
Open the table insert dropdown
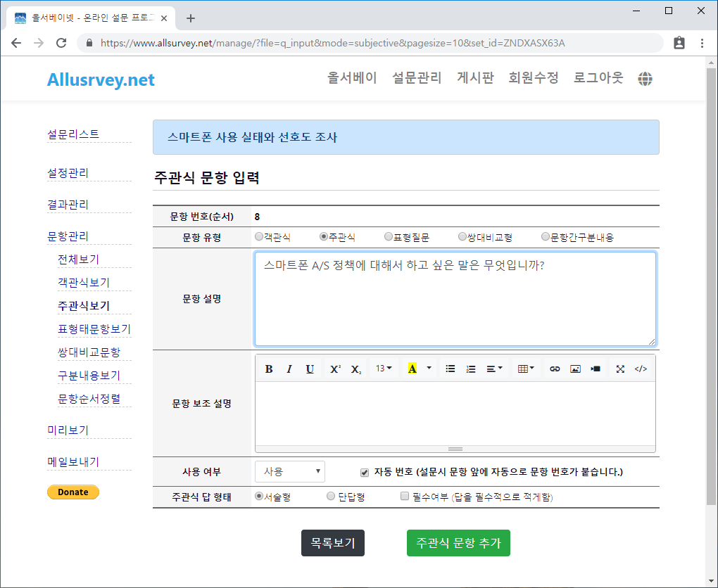526,369
